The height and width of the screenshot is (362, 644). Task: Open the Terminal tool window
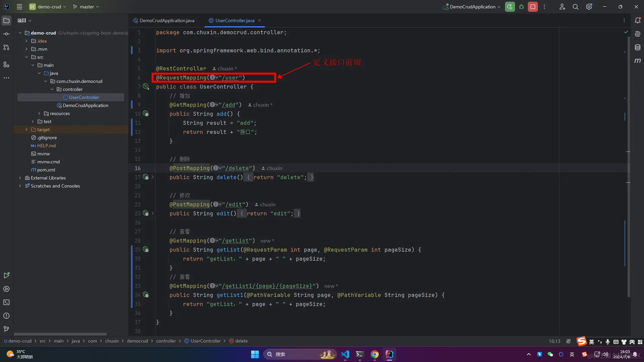point(6,302)
